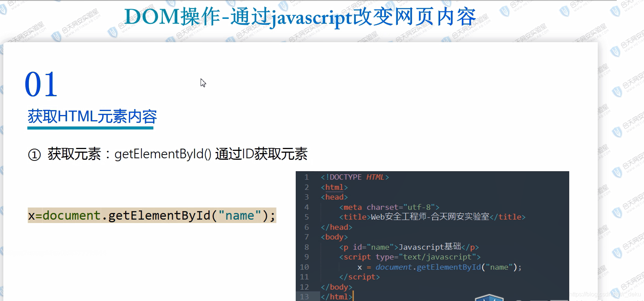Image resolution: width=644 pixels, height=301 pixels.
Task: Click the opening '<body>' tag on line 7
Action: [x=334, y=237]
